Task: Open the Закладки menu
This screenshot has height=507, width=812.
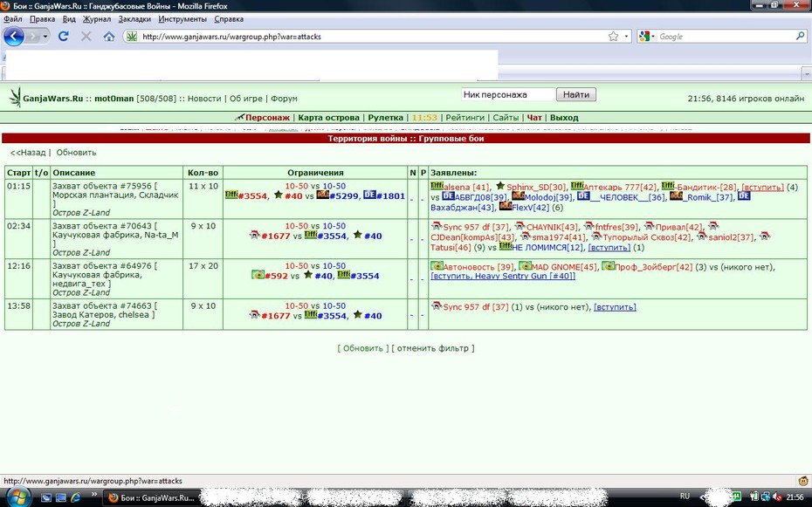Action: 134,19
